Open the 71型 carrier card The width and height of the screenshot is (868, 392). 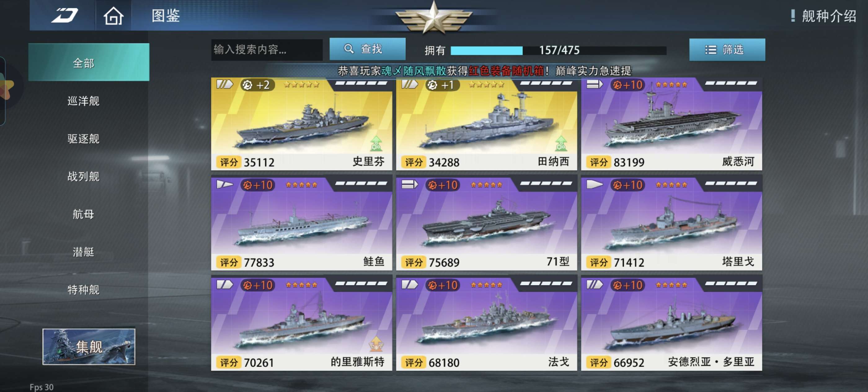coord(486,223)
